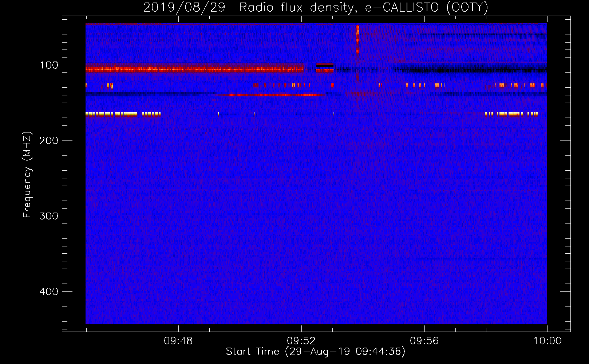Click the long red emission band near 100 MHz
The height and width of the screenshot is (364, 589).
pyautogui.click(x=195, y=68)
